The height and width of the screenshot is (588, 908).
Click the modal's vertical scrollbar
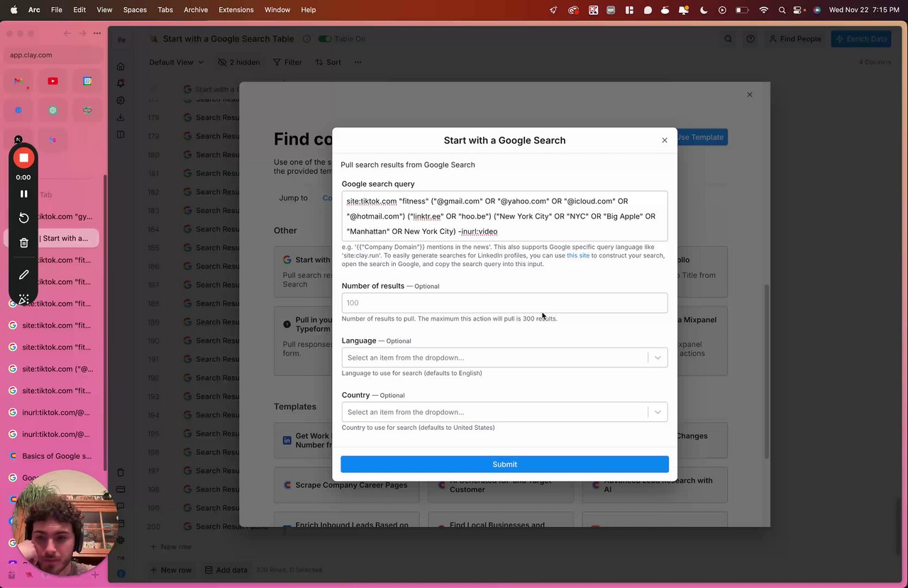coord(765,372)
